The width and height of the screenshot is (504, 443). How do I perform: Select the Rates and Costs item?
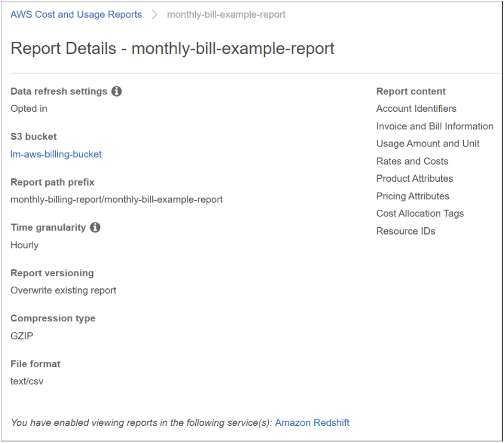pyautogui.click(x=412, y=161)
